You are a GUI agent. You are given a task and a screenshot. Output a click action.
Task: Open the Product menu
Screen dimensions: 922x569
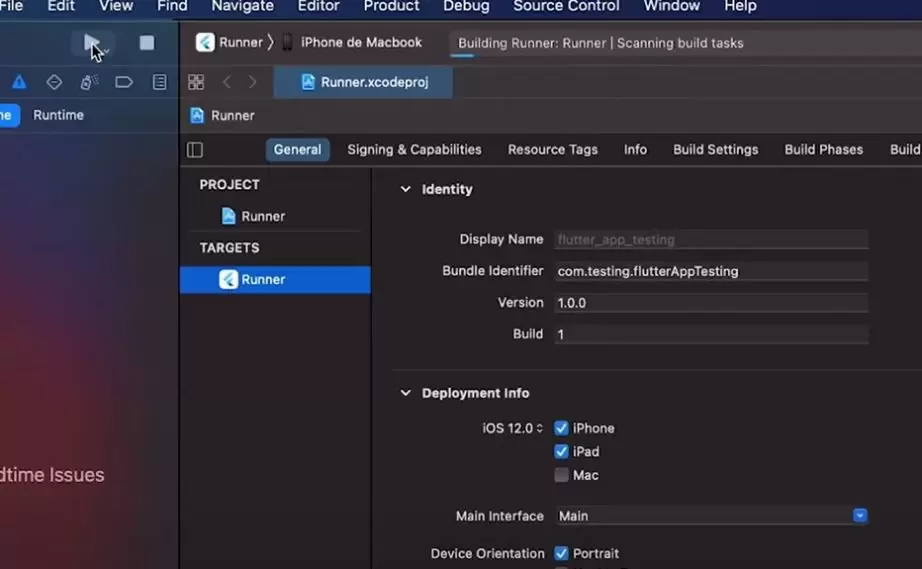(392, 6)
